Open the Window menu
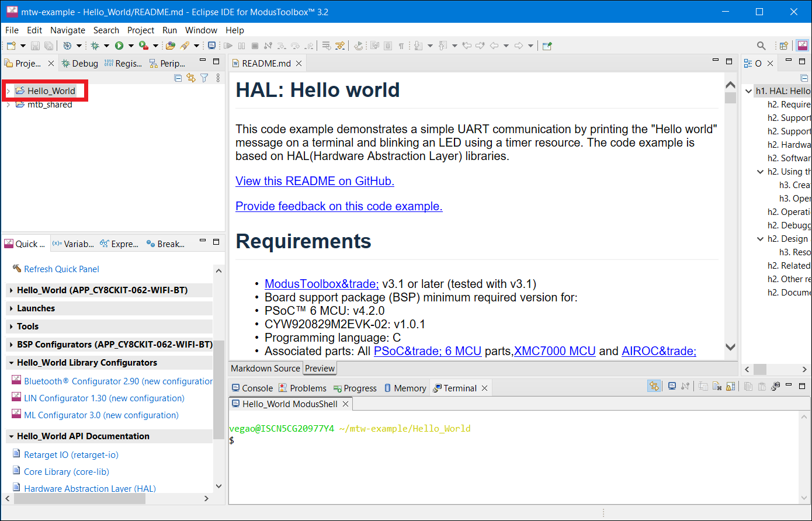 (201, 30)
